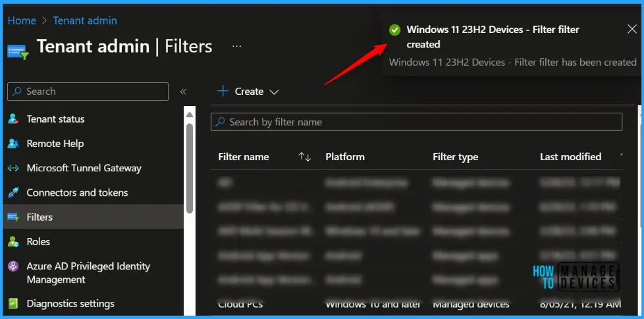This screenshot has height=319, width=644.
Task: Click the Tenant admin Filters page icon
Action: pos(18,51)
